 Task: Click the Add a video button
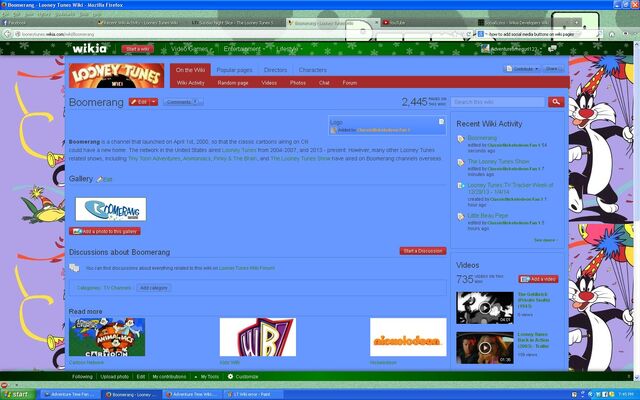pos(538,279)
